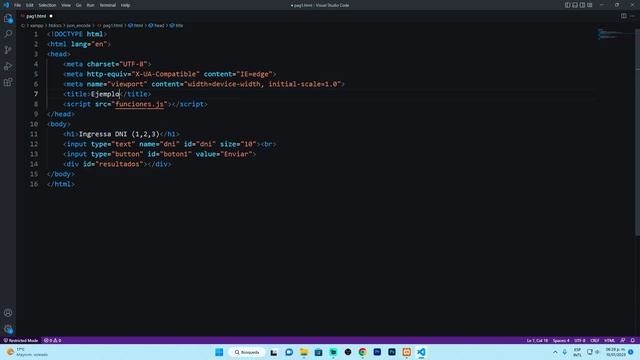Screen dimensions: 640x360
Task: Change end of line sequence CRLF
Action: [595, 340]
